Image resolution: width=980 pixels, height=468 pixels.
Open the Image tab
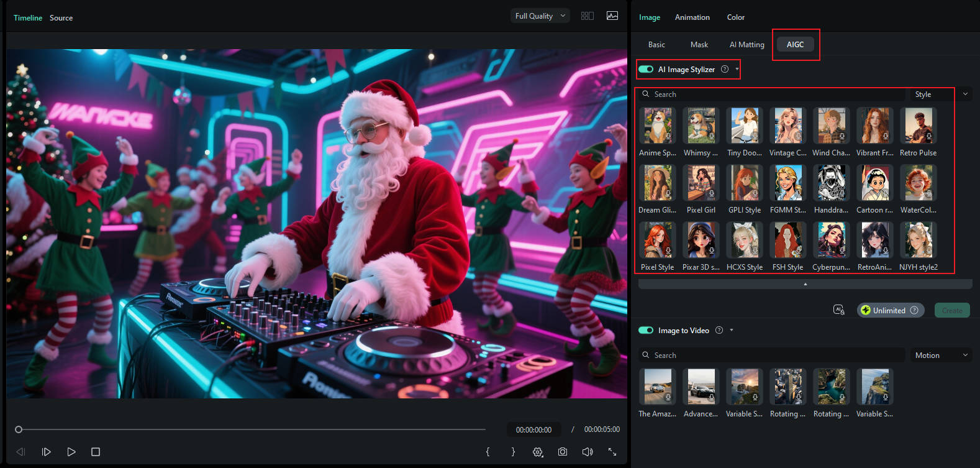click(650, 17)
